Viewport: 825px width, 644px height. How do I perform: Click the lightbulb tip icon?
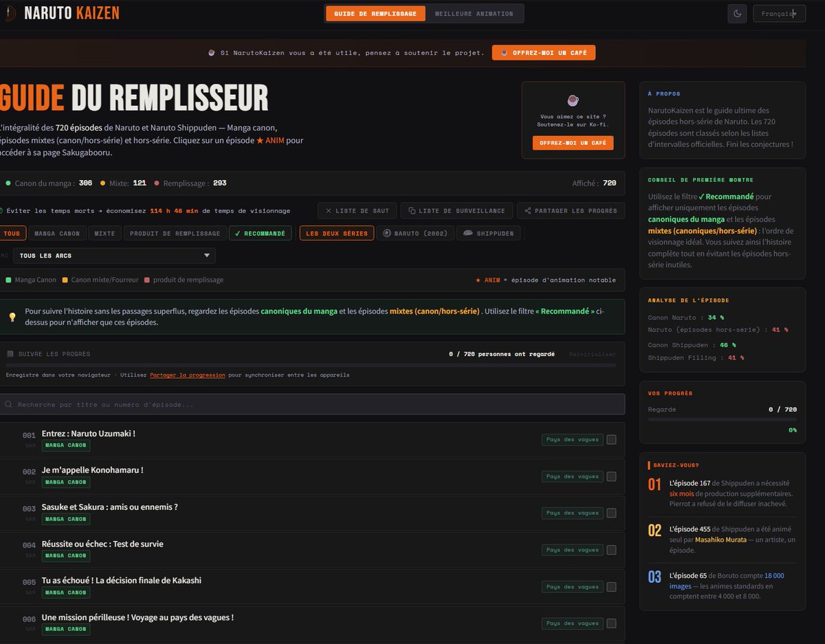tap(12, 317)
